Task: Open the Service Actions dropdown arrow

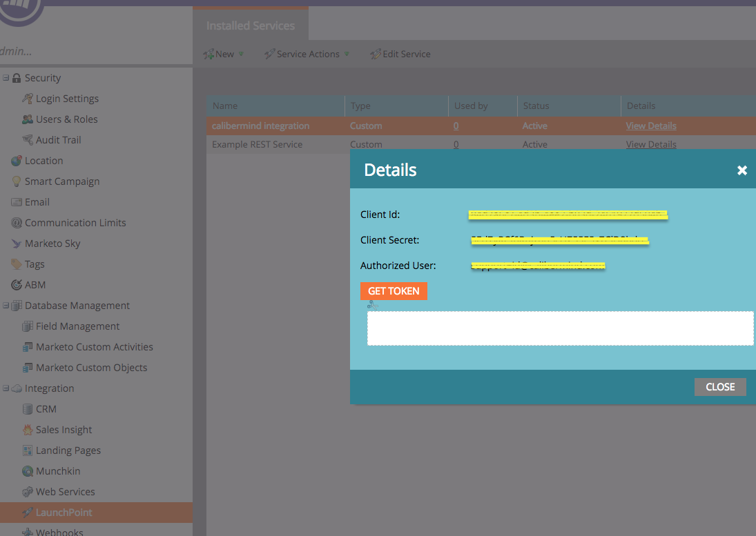Action: point(346,54)
